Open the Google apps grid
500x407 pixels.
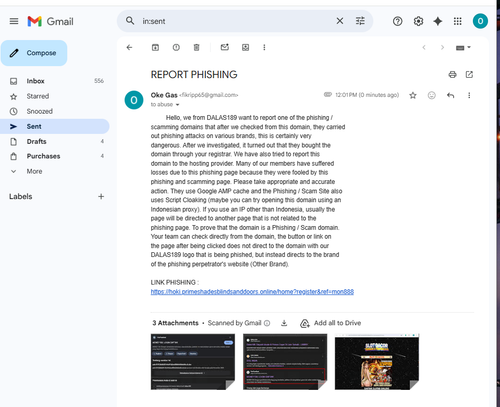click(458, 21)
